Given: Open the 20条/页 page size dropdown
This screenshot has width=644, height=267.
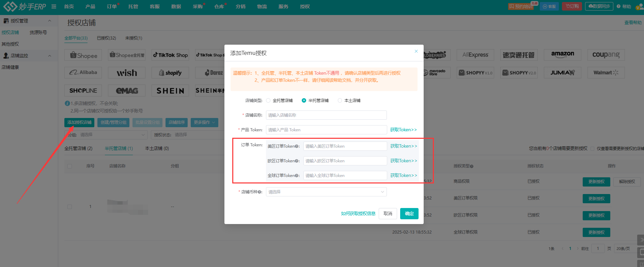Looking at the screenshot, I should pyautogui.click(x=625, y=249).
